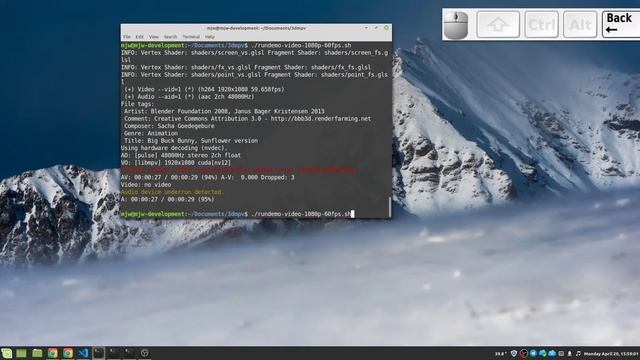Click the 'Title: Big Buck Bunny, Sunflower version' line
Image resolution: width=640 pixels, height=360 pixels.
point(191,141)
